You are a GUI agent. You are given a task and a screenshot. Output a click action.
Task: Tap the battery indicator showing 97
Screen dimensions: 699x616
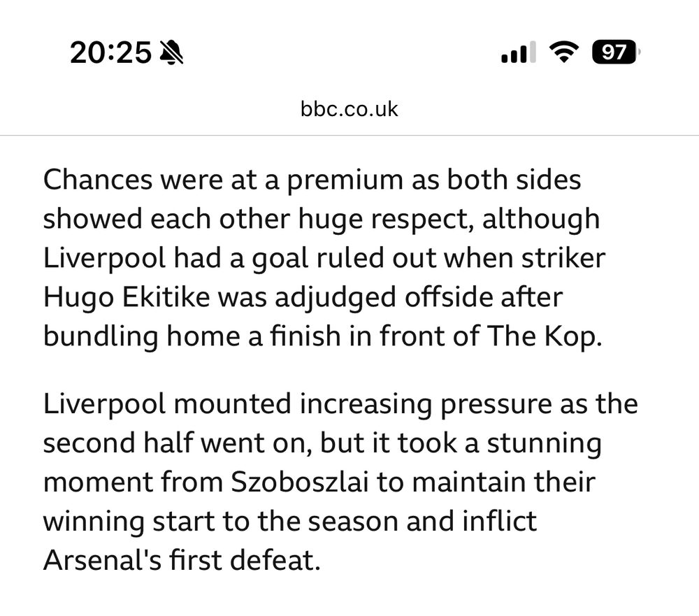click(615, 52)
